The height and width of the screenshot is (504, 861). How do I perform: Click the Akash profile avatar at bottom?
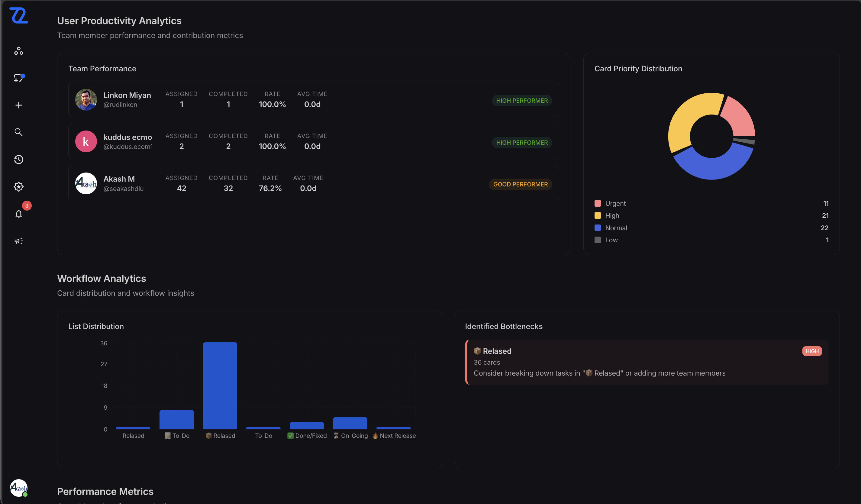pos(19,488)
